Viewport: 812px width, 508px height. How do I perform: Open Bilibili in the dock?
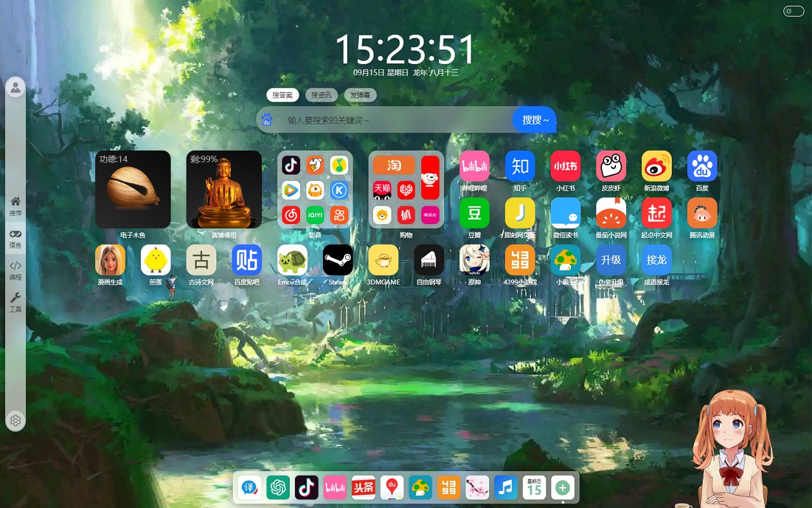pos(335,488)
